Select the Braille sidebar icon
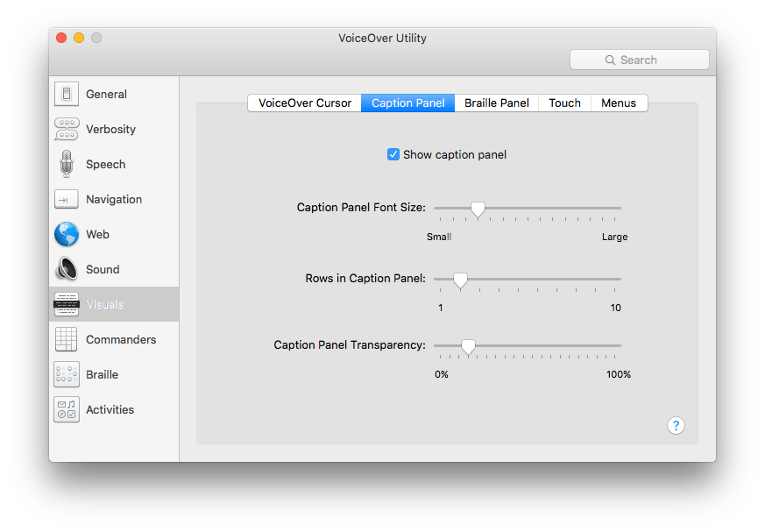This screenshot has width=765, height=532. pyautogui.click(x=102, y=374)
